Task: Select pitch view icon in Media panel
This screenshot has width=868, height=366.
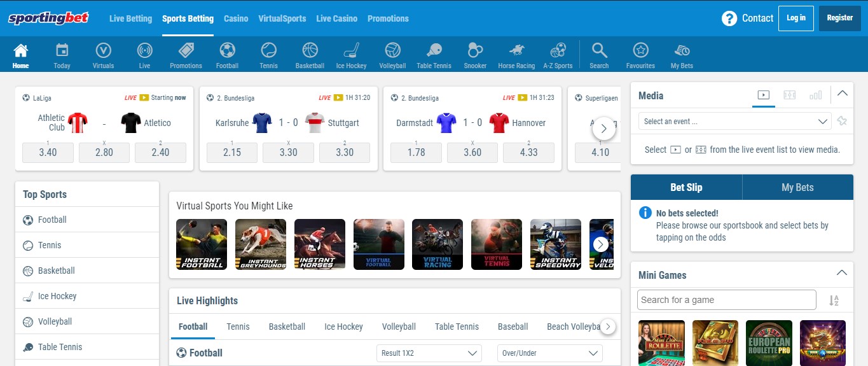Action: click(790, 95)
